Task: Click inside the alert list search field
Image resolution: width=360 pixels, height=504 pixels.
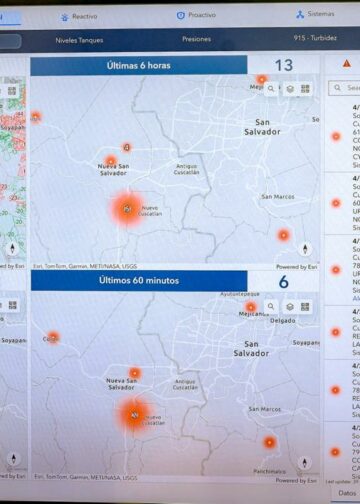Action: tap(345, 88)
